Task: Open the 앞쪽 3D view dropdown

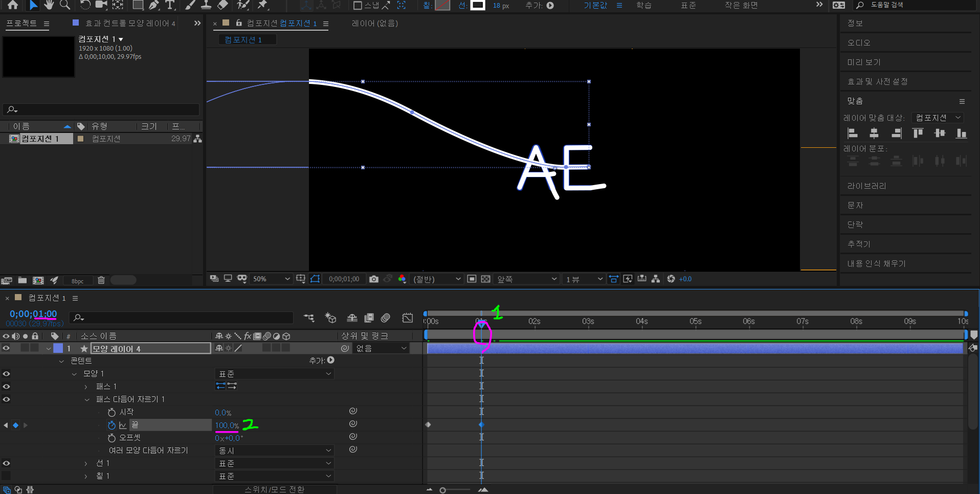Action: [526, 279]
